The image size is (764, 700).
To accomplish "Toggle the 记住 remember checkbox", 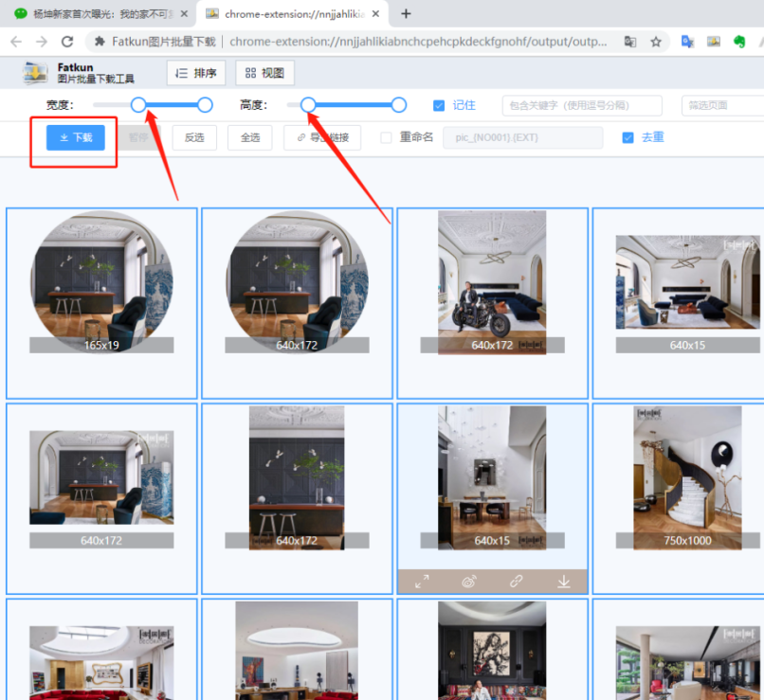I will 439,105.
